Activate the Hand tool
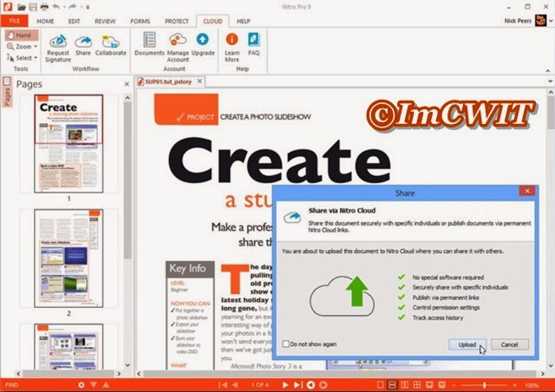 [x=21, y=35]
